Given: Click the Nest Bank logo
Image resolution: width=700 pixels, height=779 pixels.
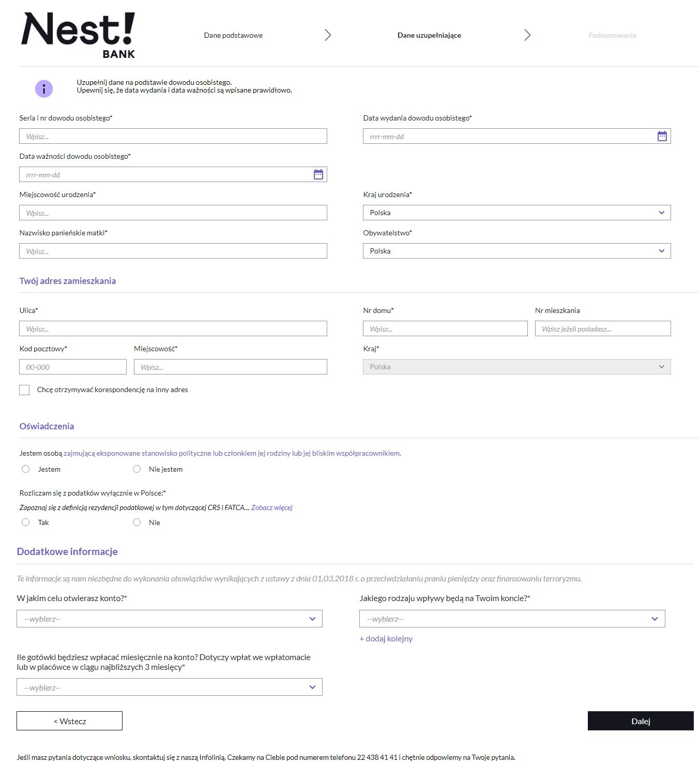Looking at the screenshot, I should [x=78, y=35].
